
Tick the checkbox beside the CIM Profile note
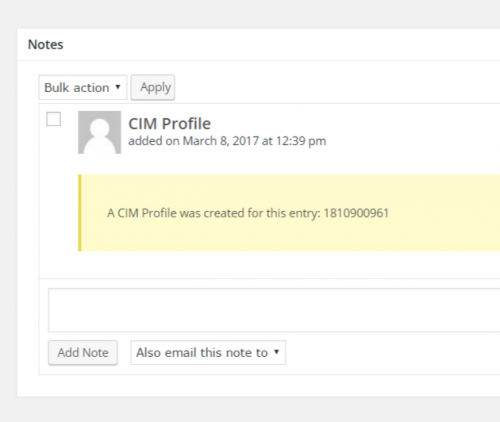(53, 119)
